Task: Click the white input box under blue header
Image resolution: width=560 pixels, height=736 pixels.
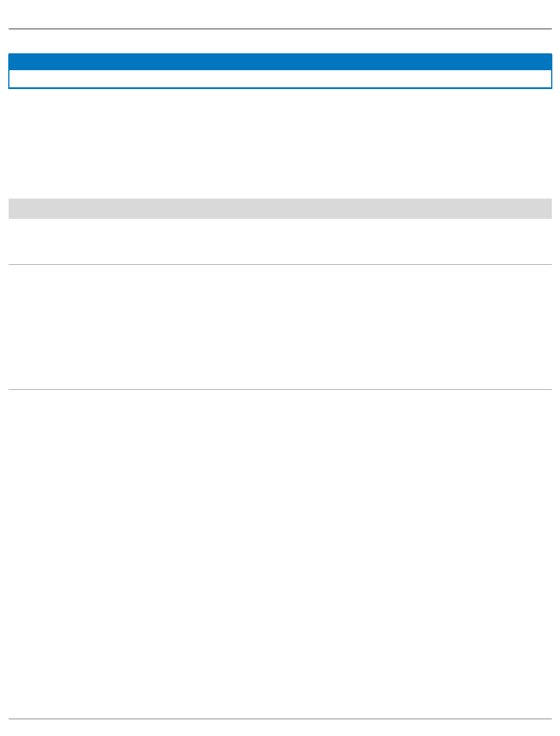Action: [280, 79]
